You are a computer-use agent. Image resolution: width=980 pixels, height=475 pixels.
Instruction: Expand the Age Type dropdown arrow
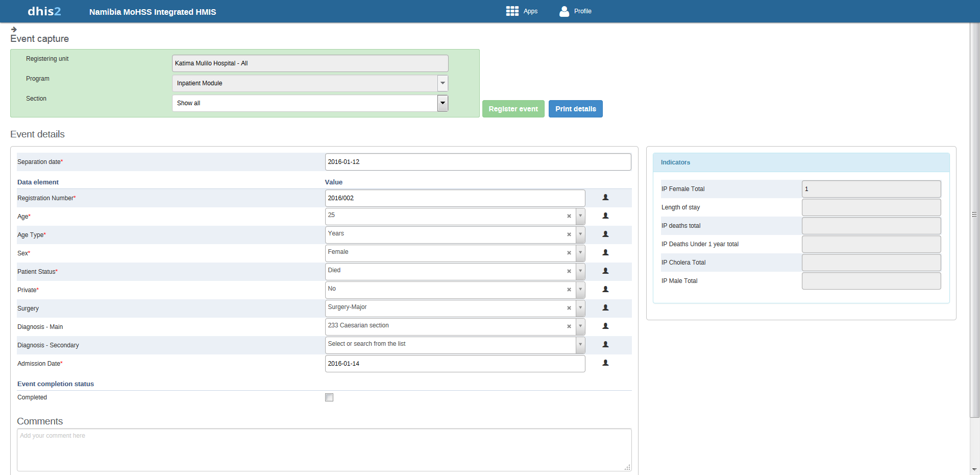pos(580,234)
